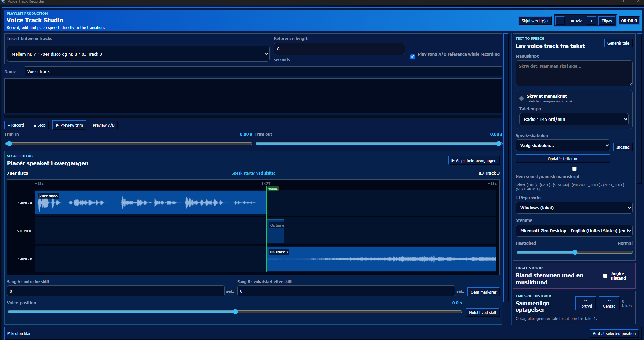Screen dimensions: 644x340
Task: Click the 70er disco waveform clip
Action: [151, 203]
